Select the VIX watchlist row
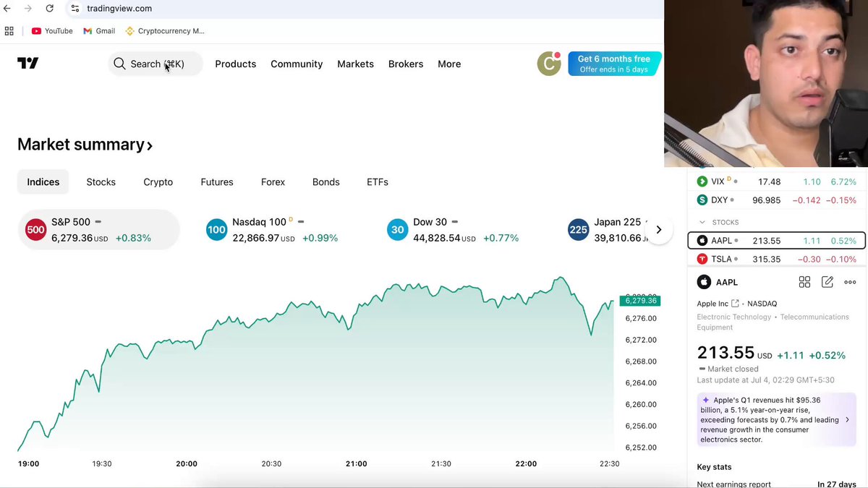Viewport: 868px width, 488px height. point(776,182)
